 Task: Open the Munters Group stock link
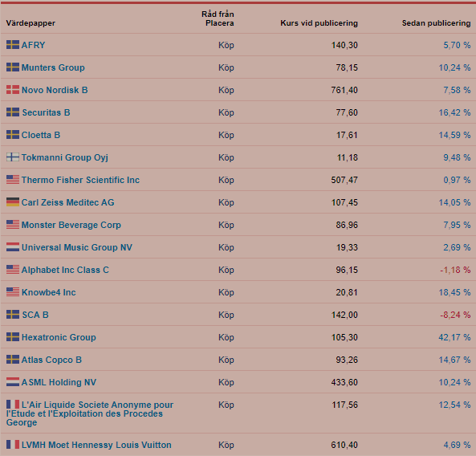(x=53, y=67)
